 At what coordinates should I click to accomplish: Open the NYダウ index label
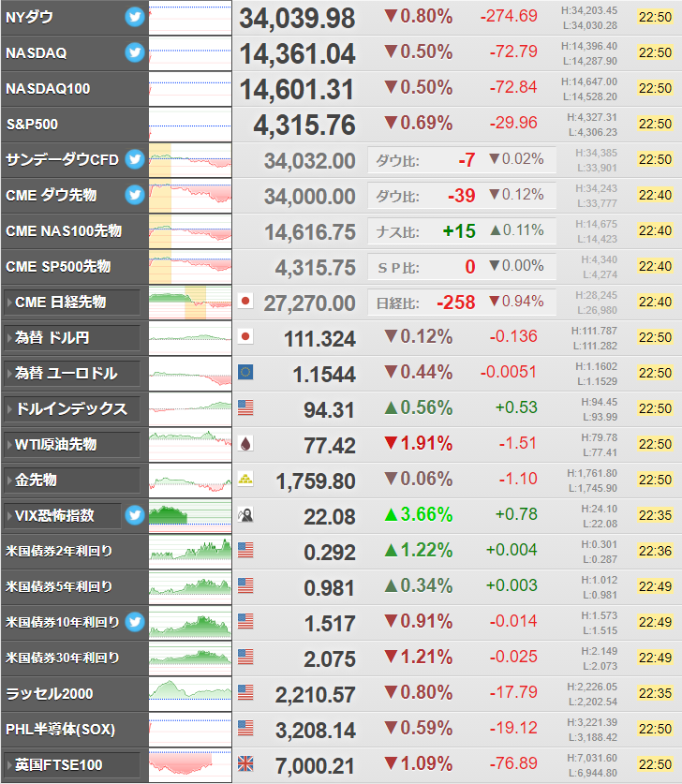pos(29,18)
